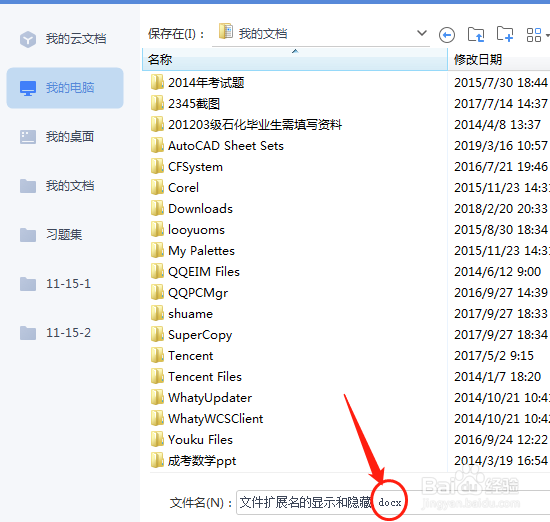Open the 习题集 sidebar folder

[51, 235]
